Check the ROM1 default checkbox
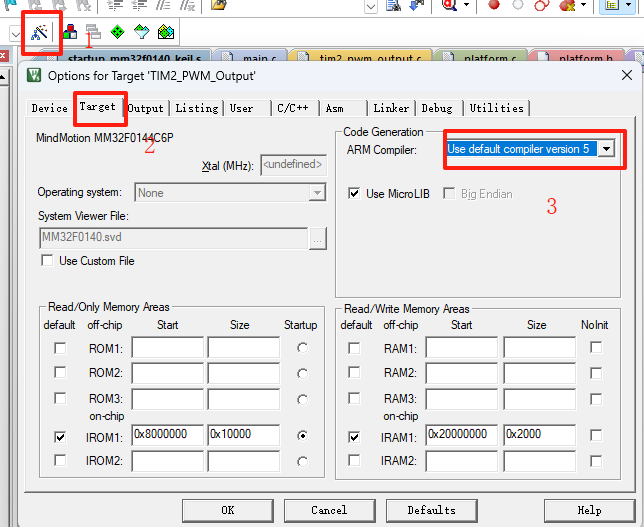This screenshot has height=527, width=644. click(60, 348)
